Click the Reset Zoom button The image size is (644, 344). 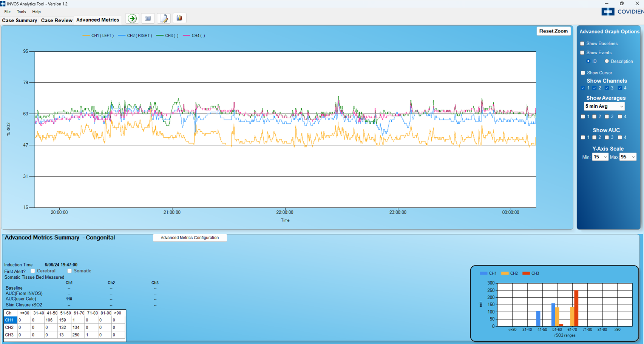click(553, 31)
